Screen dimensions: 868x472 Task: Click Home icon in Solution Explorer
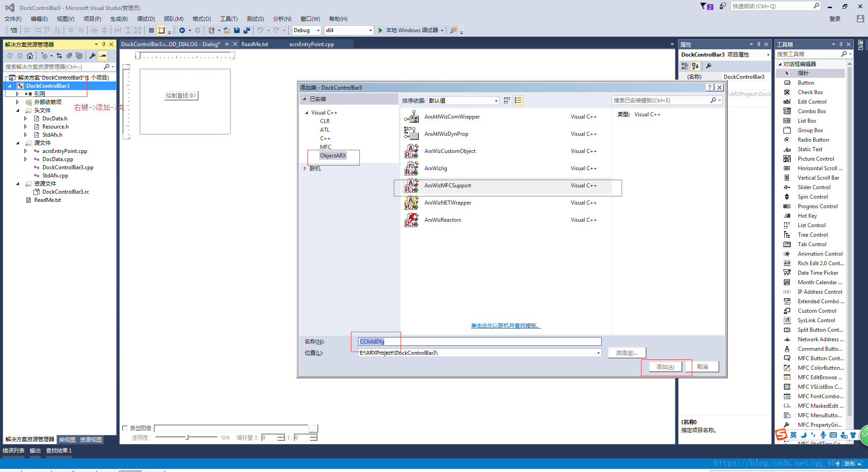[x=30, y=56]
